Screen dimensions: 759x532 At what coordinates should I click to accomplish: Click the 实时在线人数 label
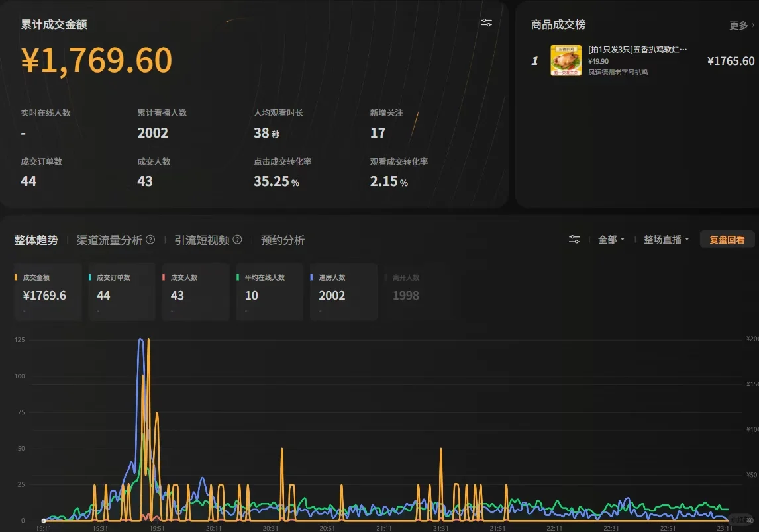[46, 112]
